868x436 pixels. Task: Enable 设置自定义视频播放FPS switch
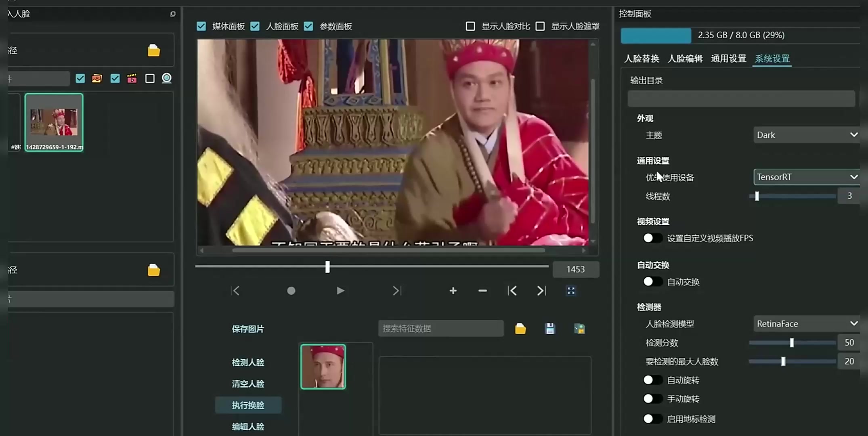(652, 238)
